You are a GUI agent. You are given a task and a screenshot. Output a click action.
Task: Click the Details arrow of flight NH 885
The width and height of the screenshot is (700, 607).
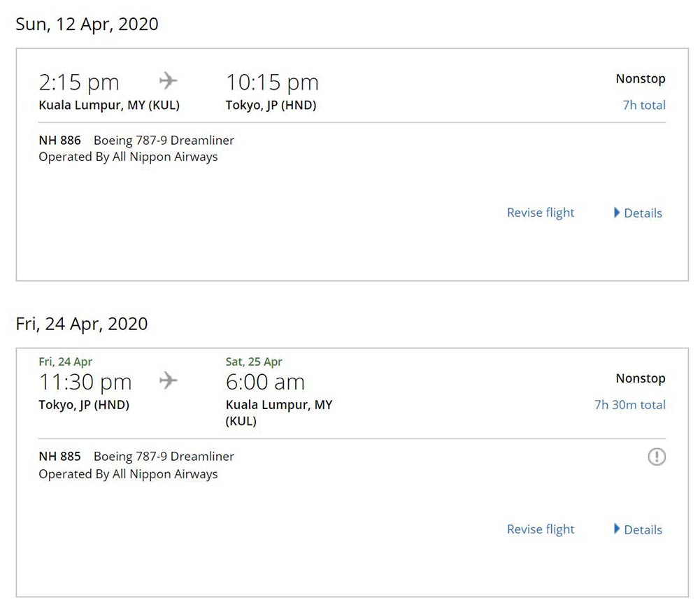(x=617, y=529)
